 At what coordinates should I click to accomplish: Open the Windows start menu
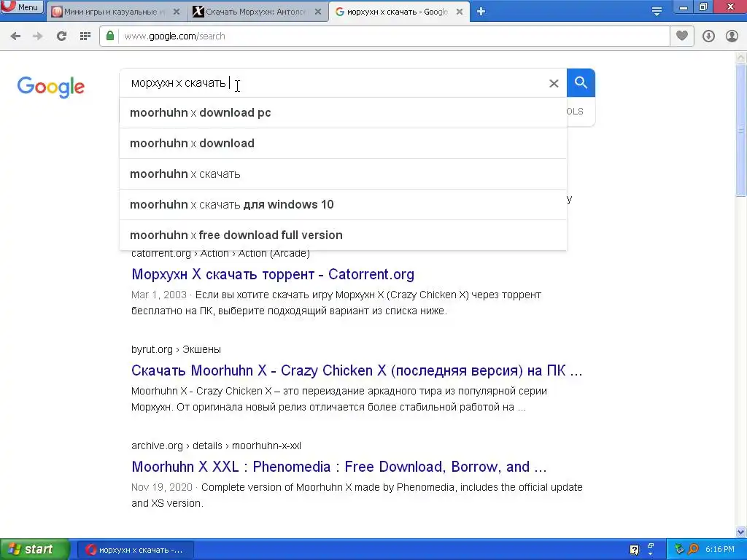coord(34,550)
